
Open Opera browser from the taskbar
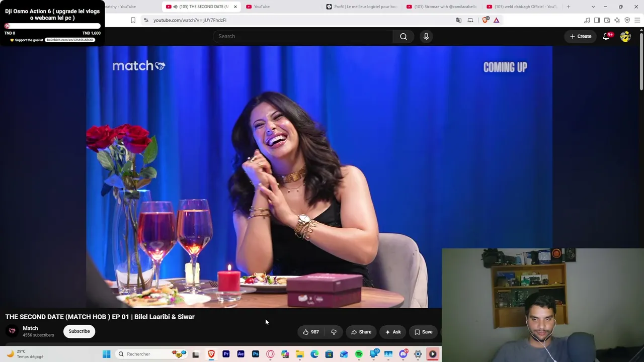click(270, 354)
